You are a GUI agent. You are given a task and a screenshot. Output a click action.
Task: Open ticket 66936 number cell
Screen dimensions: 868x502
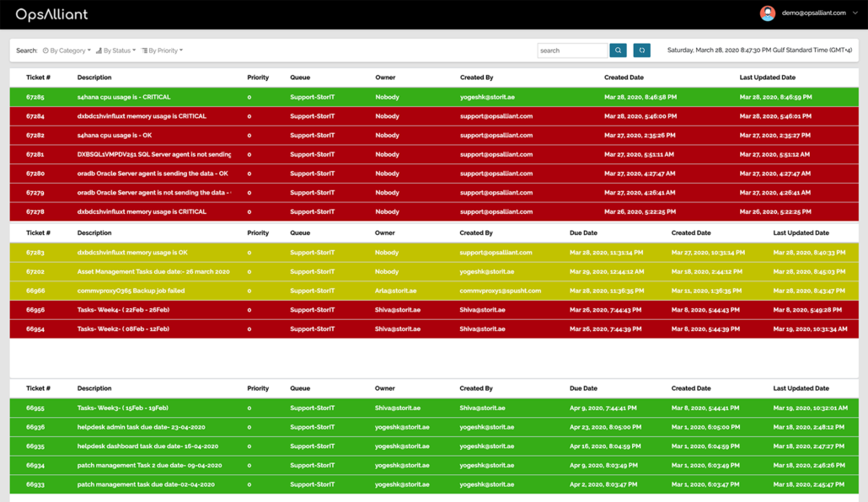pyautogui.click(x=35, y=427)
